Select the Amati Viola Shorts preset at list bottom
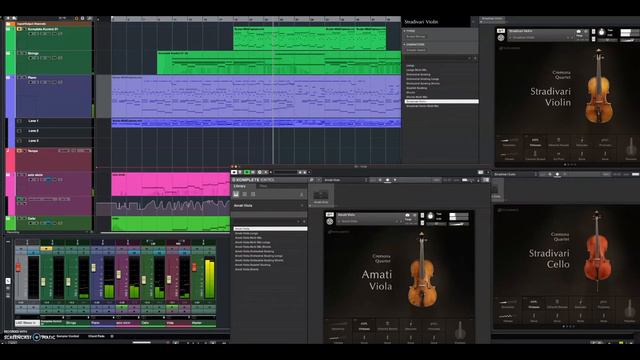 click(x=247, y=269)
